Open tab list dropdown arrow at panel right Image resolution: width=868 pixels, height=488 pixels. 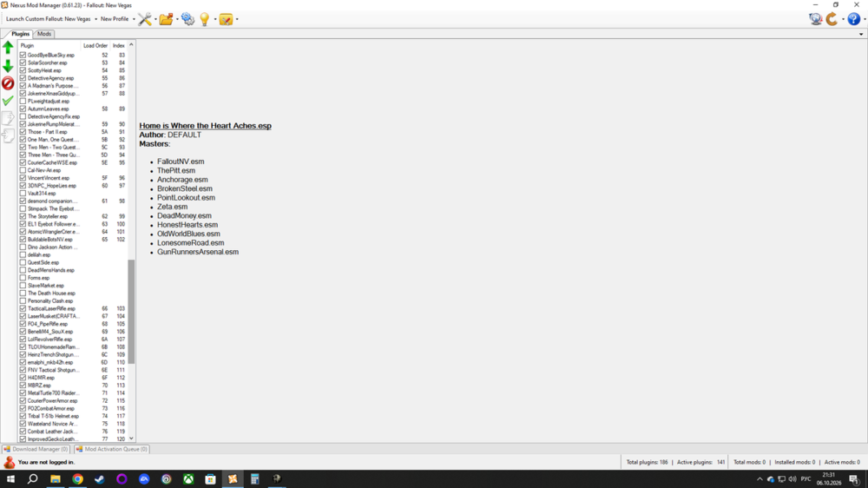(861, 35)
